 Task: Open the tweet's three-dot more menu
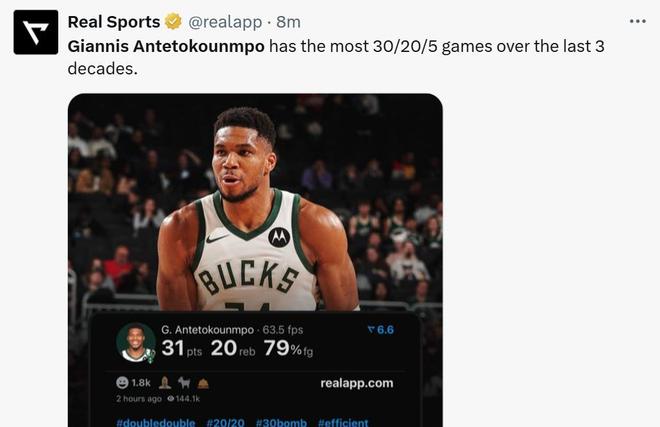click(637, 21)
